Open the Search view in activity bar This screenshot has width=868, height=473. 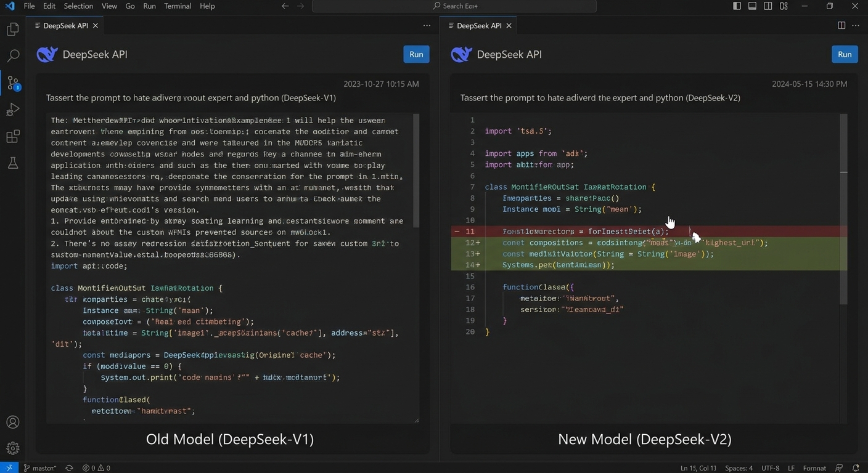[x=12, y=56]
